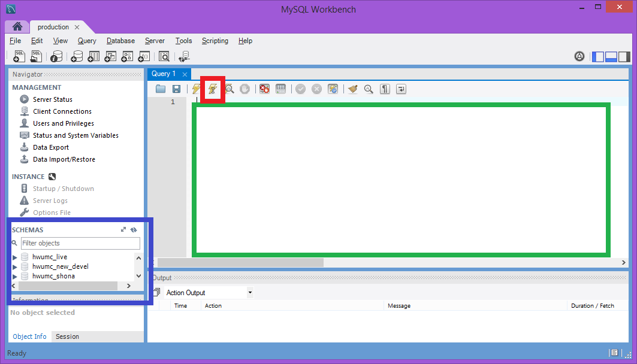637x364 pixels.
Task: Click the create new schema icon
Action: point(76,56)
